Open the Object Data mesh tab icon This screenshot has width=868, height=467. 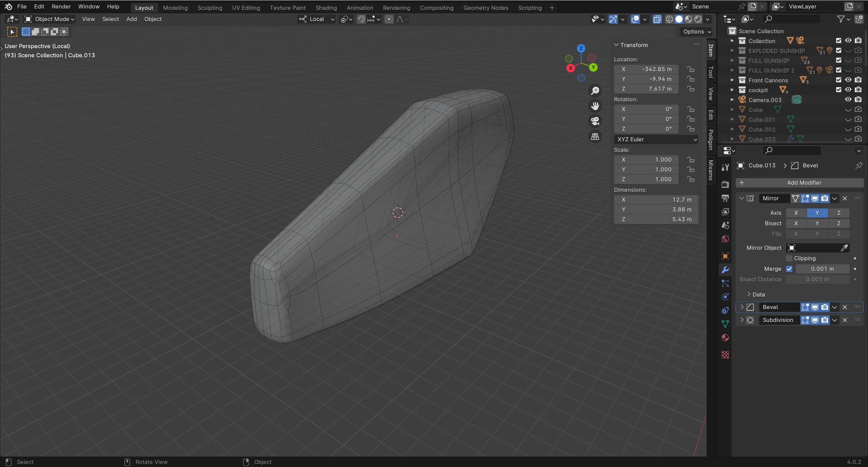tap(725, 324)
